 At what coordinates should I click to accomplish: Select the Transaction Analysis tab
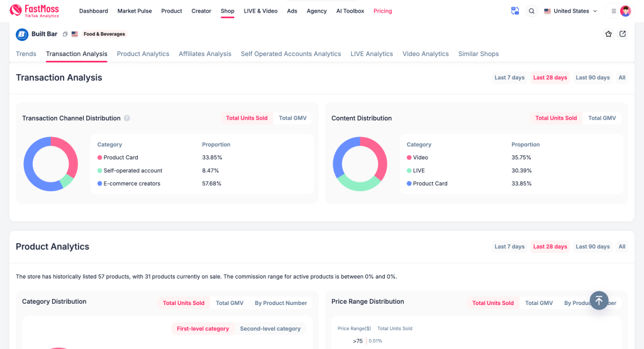[x=76, y=54]
